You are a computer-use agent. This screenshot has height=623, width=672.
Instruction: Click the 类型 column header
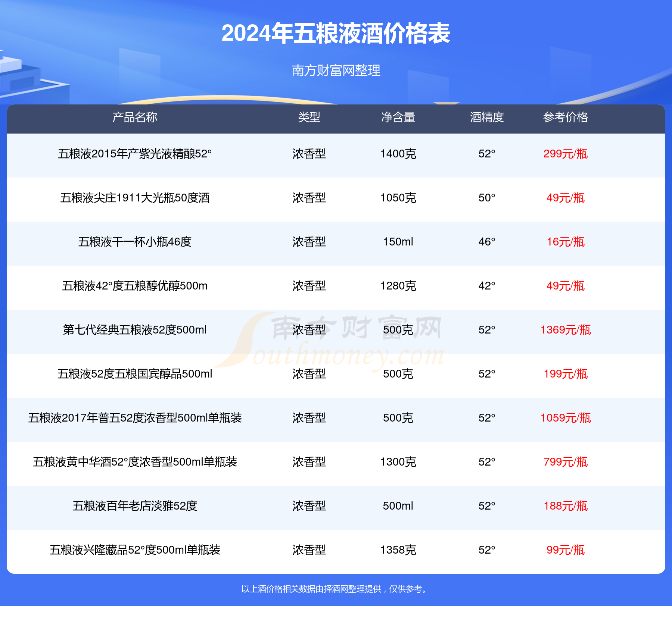pos(309,117)
